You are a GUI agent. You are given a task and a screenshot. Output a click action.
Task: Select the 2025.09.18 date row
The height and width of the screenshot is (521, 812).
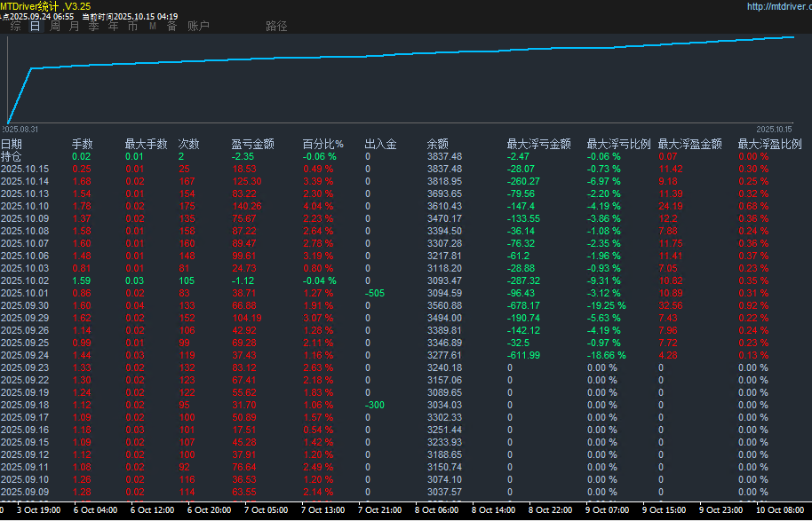tap(25, 405)
